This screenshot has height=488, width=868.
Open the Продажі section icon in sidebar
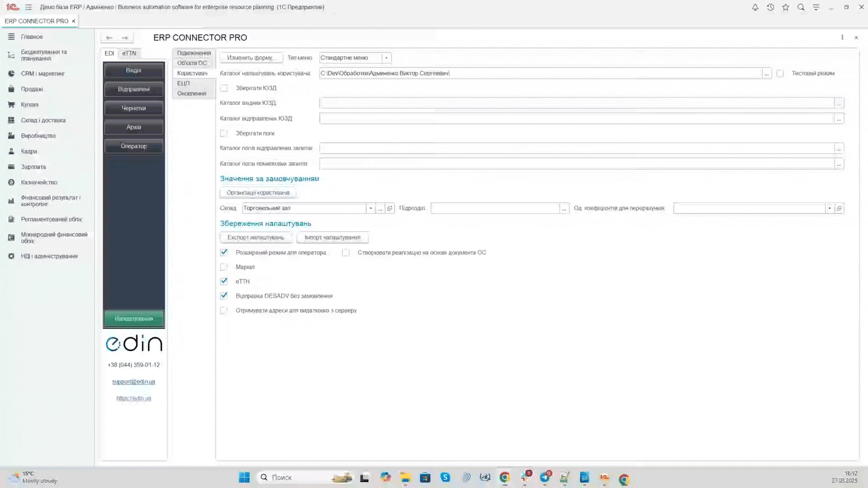pyautogui.click(x=11, y=89)
